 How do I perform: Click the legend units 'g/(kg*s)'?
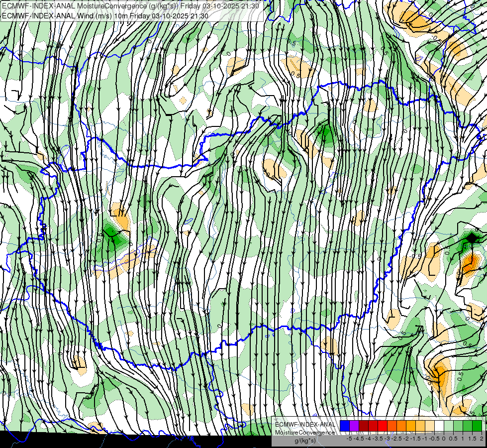305,441
